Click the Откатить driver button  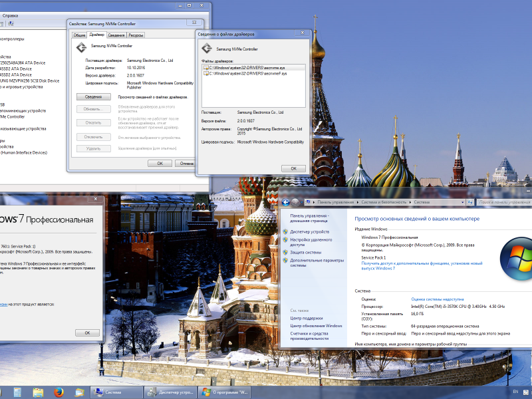(93, 122)
